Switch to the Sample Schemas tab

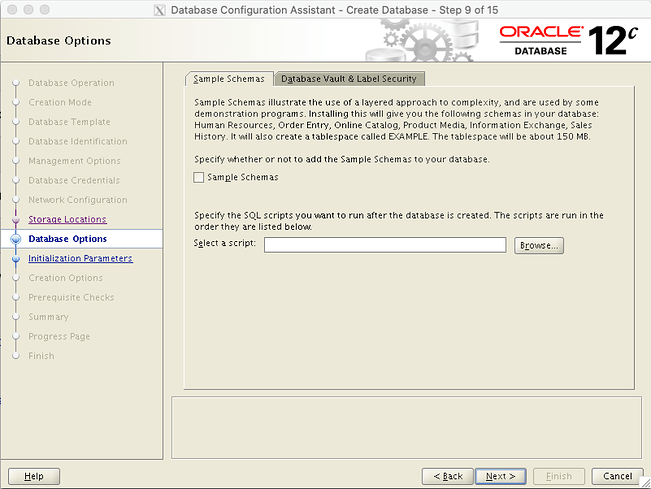pyautogui.click(x=229, y=79)
